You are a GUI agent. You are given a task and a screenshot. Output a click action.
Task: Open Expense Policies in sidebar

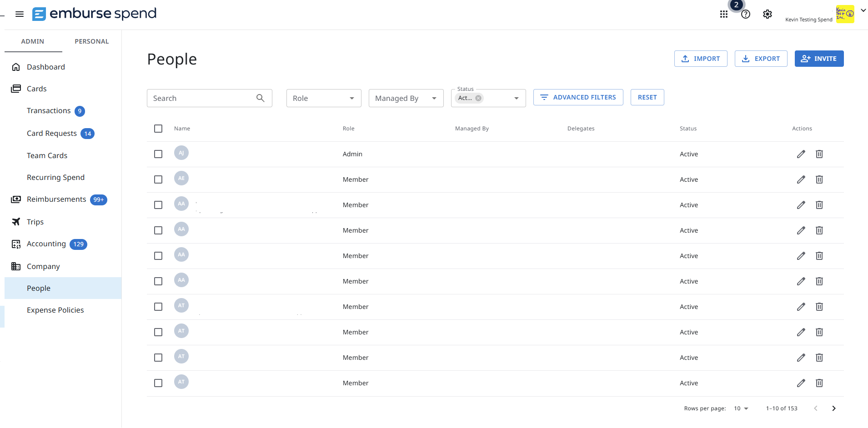55,310
